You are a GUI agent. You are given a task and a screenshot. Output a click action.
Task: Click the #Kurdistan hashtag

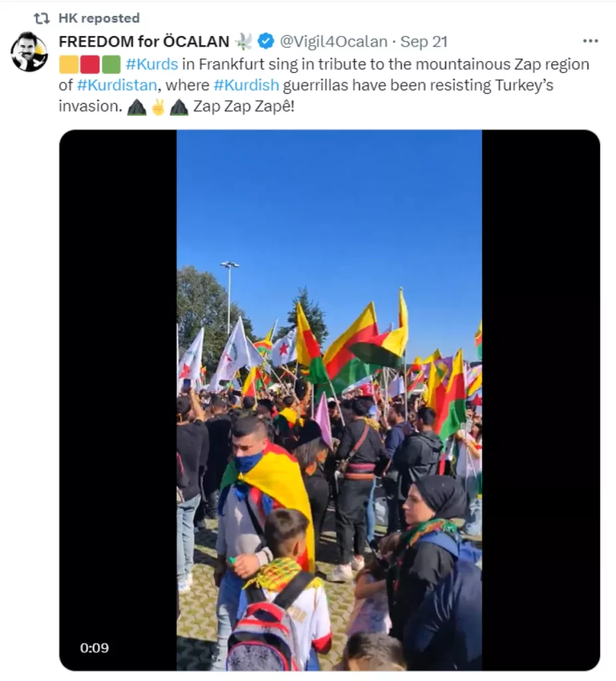tap(117, 85)
